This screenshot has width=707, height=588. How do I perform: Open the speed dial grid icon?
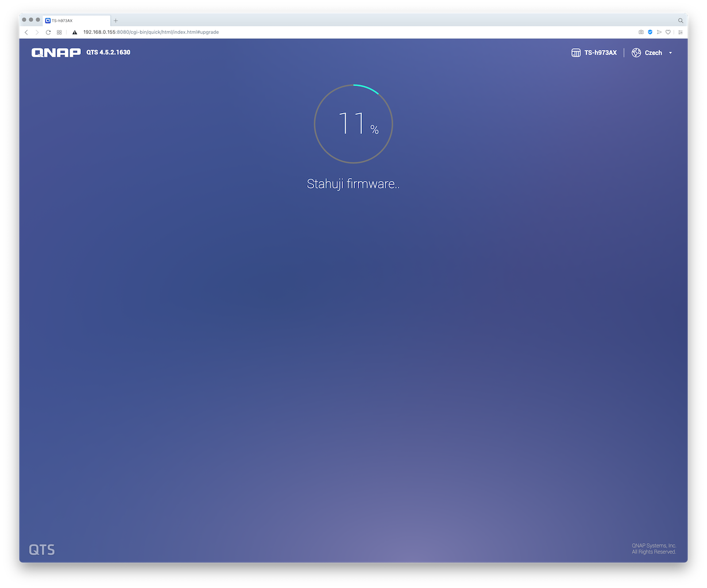click(x=59, y=32)
